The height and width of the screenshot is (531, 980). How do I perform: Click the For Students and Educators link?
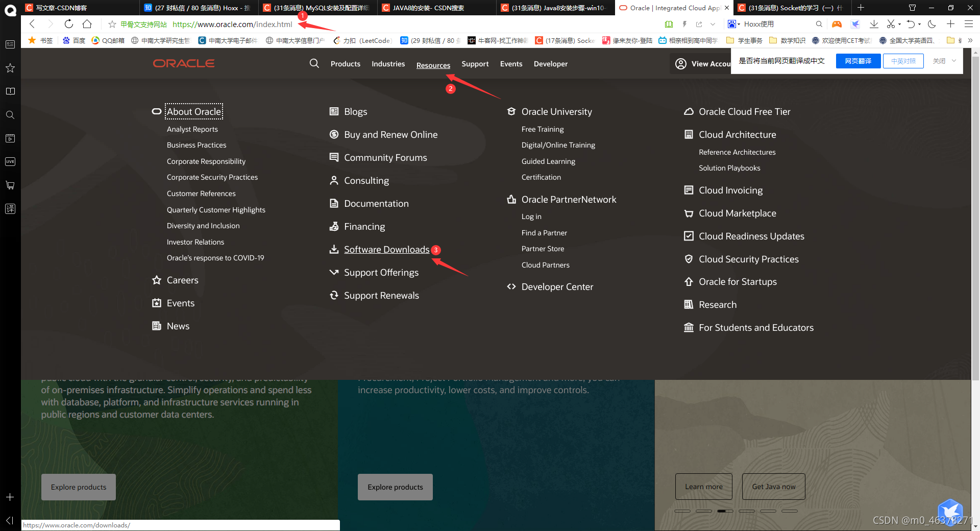coord(756,327)
